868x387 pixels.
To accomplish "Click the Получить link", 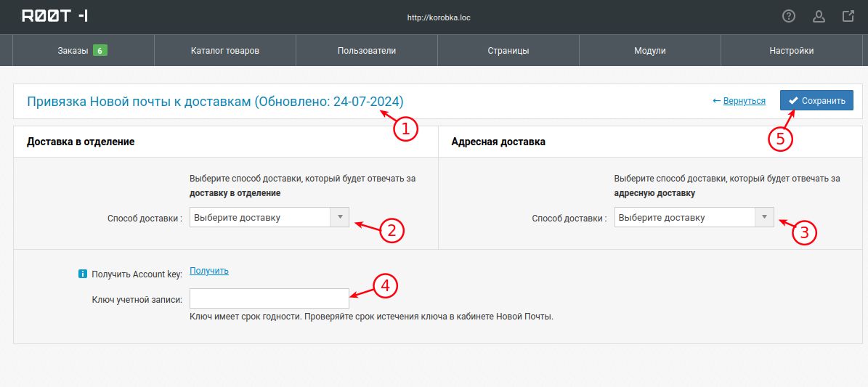I will 209,271.
